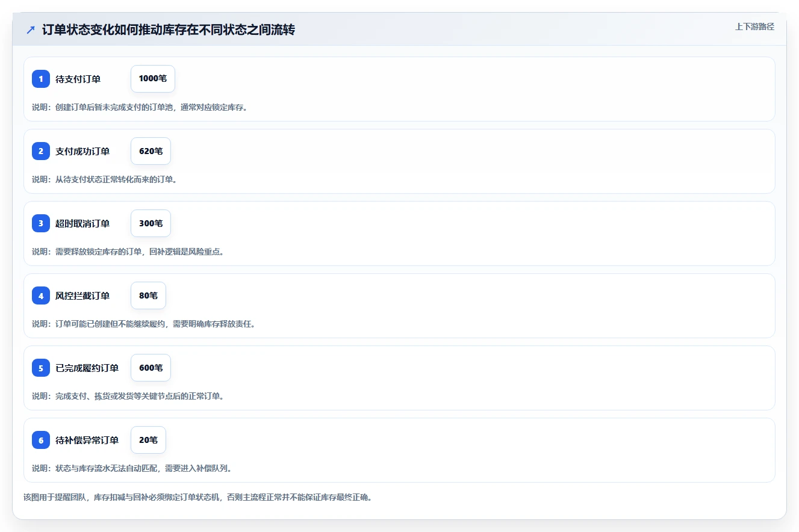Click the 80笔 value chip
Screen dimensions: 799x532
148,295
